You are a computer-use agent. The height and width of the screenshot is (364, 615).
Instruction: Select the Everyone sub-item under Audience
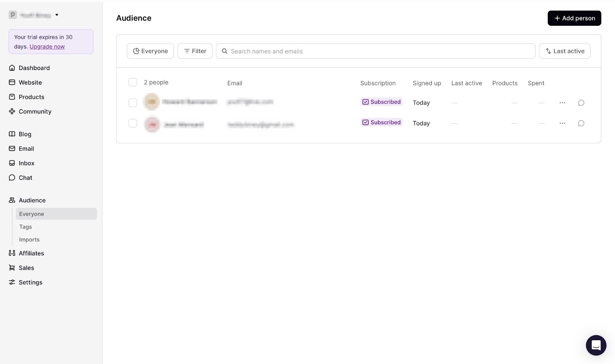click(x=56, y=214)
